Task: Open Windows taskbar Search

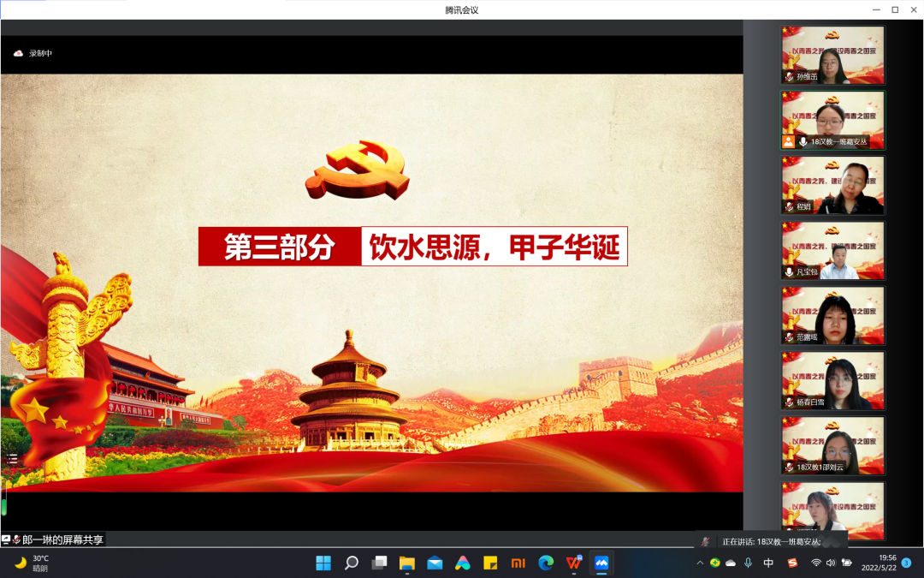Action: (x=352, y=563)
